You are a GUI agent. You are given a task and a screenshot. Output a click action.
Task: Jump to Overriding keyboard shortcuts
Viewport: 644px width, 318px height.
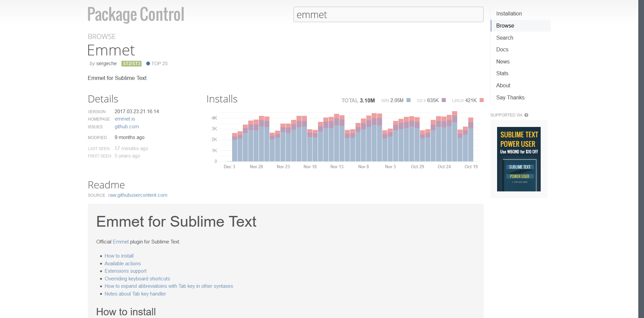[x=137, y=279]
